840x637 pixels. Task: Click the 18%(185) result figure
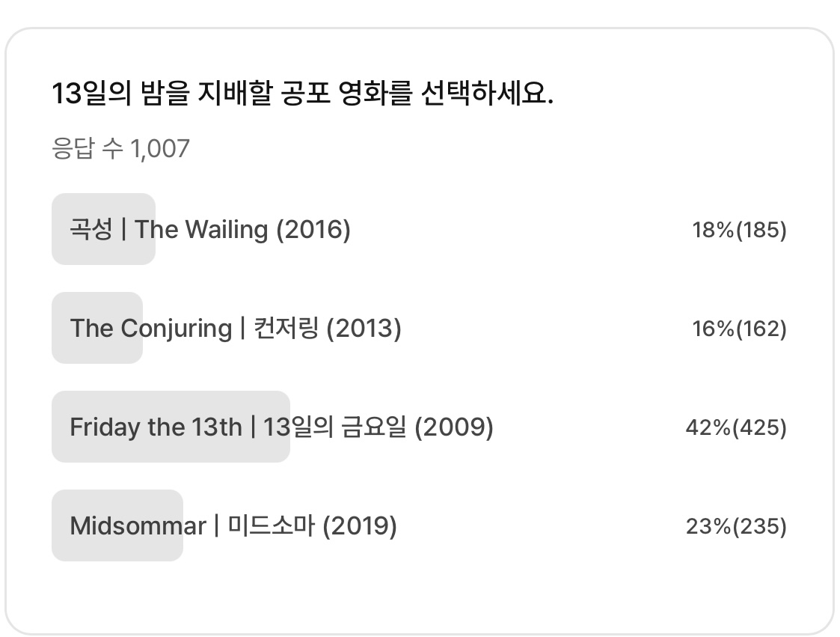739,230
